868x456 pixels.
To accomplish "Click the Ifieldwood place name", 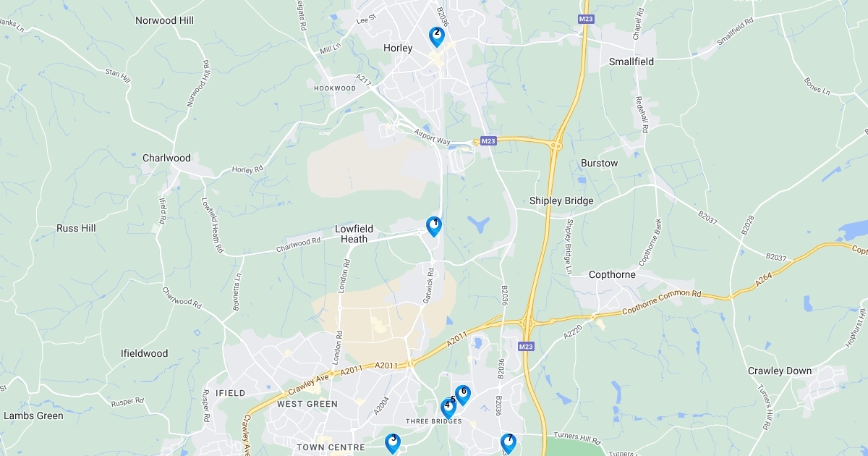I will [x=144, y=354].
